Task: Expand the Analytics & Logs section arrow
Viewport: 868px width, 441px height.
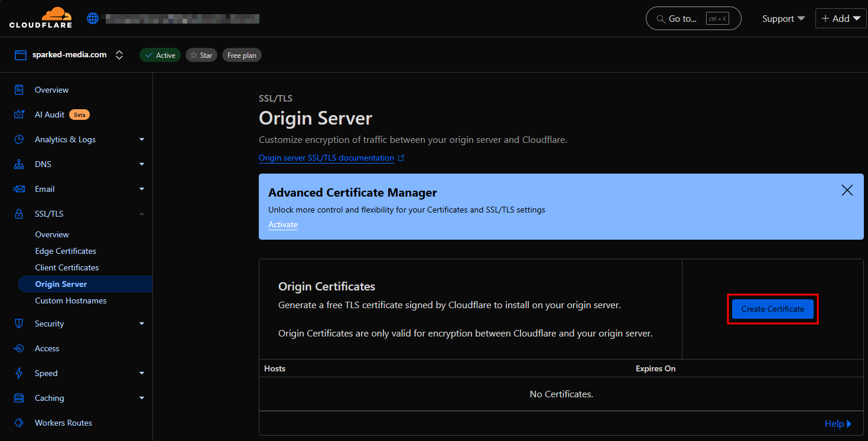Action: click(x=142, y=139)
